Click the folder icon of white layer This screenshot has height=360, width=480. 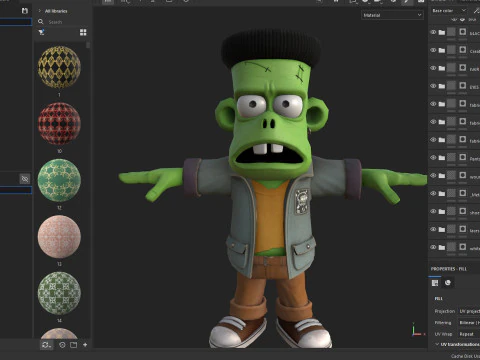tap(442, 247)
